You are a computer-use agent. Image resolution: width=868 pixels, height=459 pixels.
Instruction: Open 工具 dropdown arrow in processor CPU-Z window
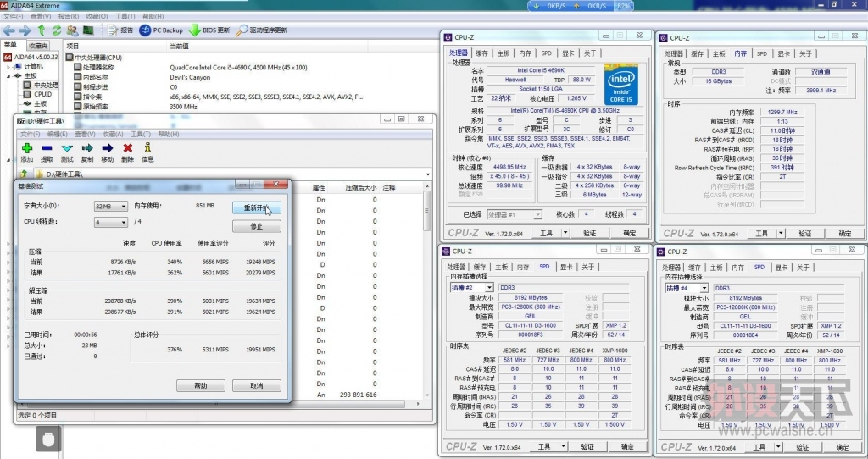565,233
